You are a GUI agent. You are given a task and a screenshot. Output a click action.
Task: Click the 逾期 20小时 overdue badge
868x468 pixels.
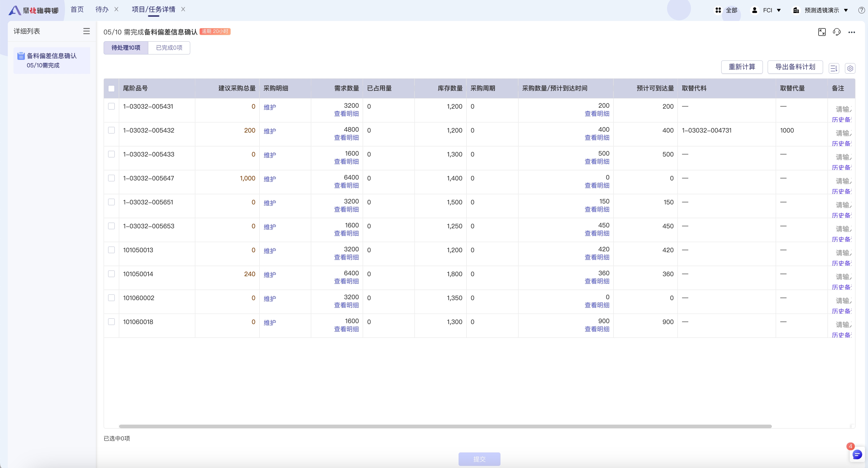coord(215,31)
